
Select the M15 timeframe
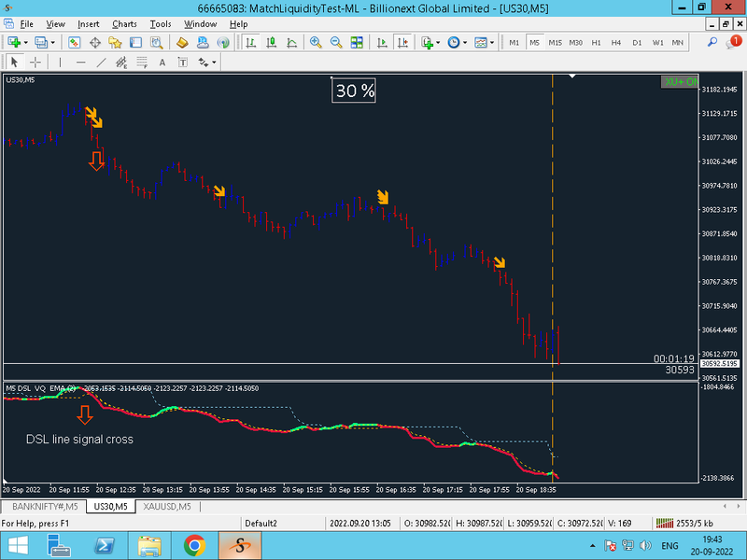point(555,42)
